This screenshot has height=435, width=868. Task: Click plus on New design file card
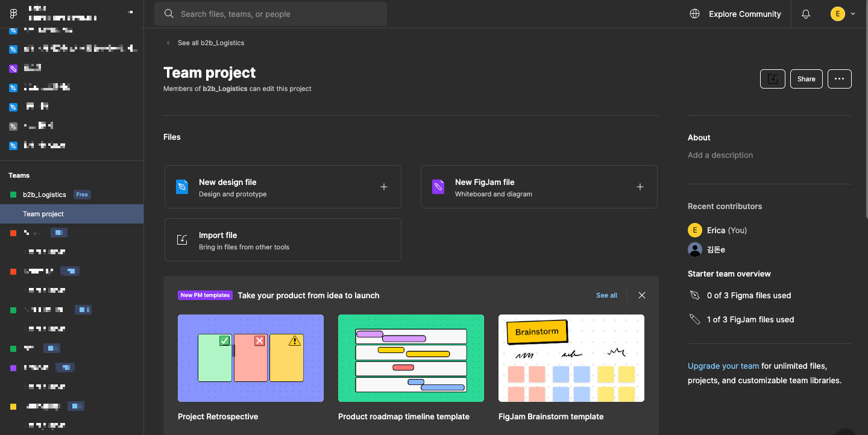coord(384,187)
